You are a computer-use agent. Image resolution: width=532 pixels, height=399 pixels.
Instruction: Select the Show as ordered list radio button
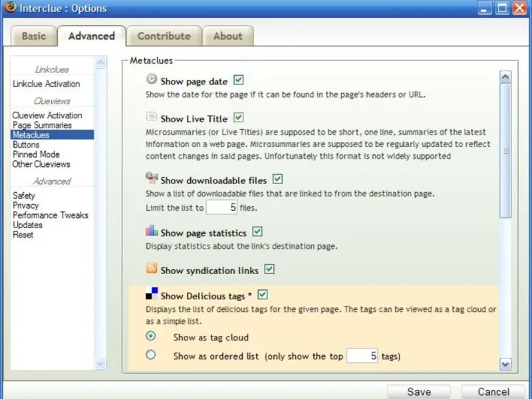[x=151, y=355]
